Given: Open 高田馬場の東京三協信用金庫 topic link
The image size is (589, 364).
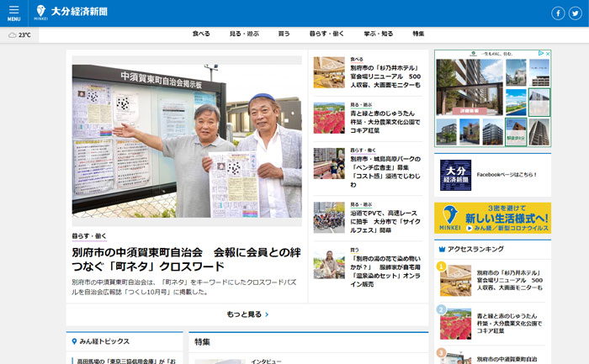Looking at the screenshot, I should [x=126, y=361].
